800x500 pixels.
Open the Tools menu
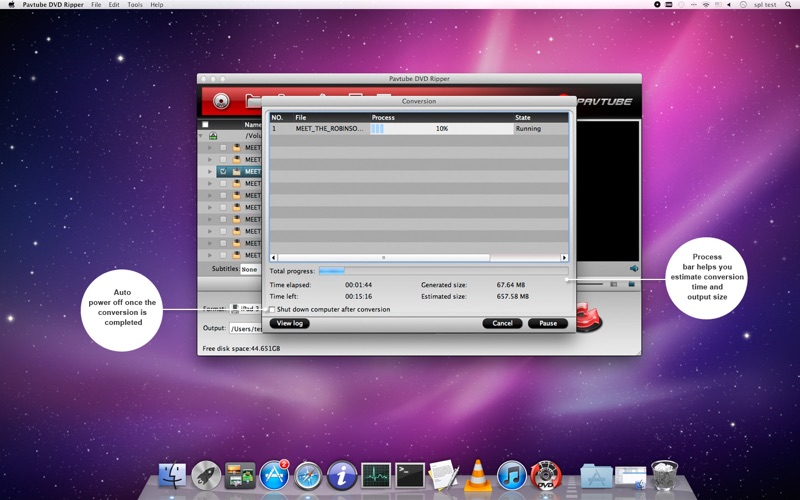134,5
